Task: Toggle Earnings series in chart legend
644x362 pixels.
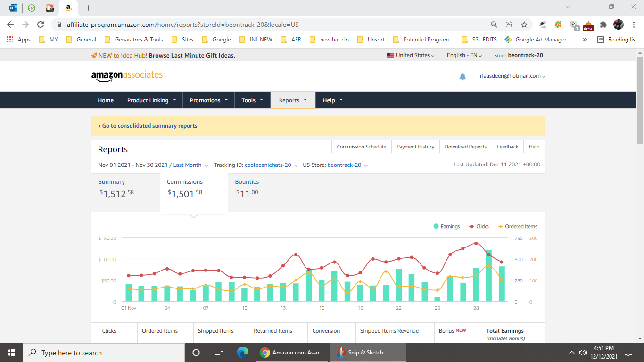Action: click(446, 227)
